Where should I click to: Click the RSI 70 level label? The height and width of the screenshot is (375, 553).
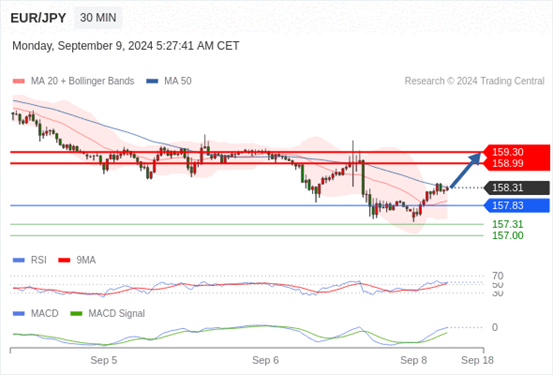[x=498, y=276]
